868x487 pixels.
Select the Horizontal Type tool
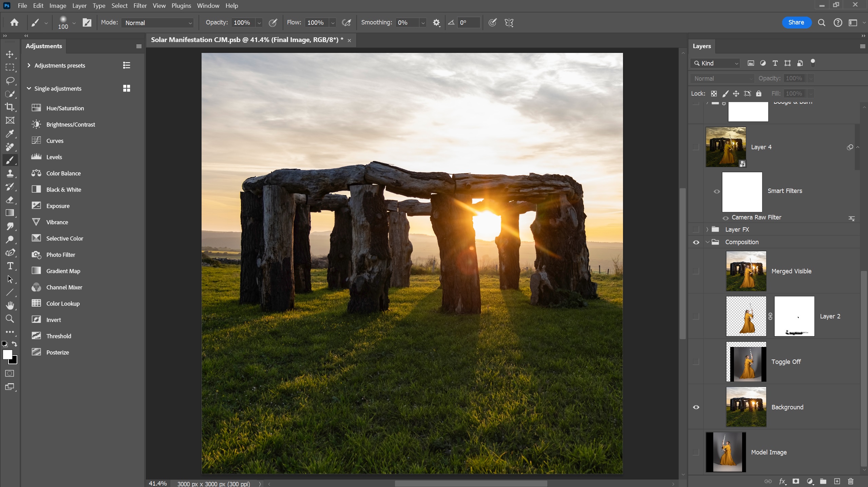point(10,266)
